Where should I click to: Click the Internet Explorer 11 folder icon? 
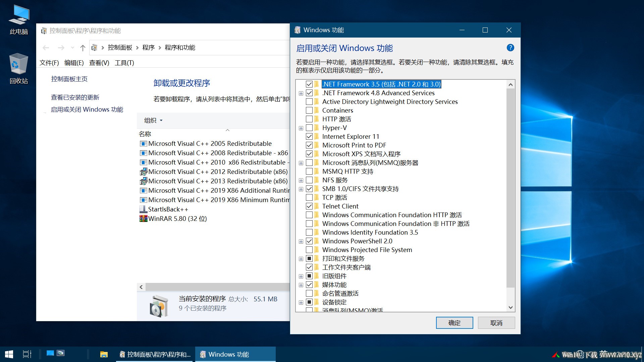(x=317, y=136)
